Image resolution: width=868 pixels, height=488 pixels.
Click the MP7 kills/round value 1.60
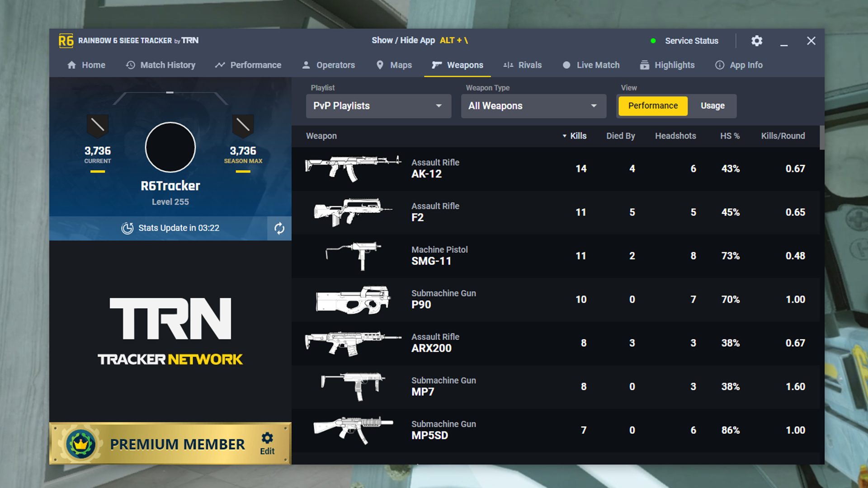tap(795, 387)
